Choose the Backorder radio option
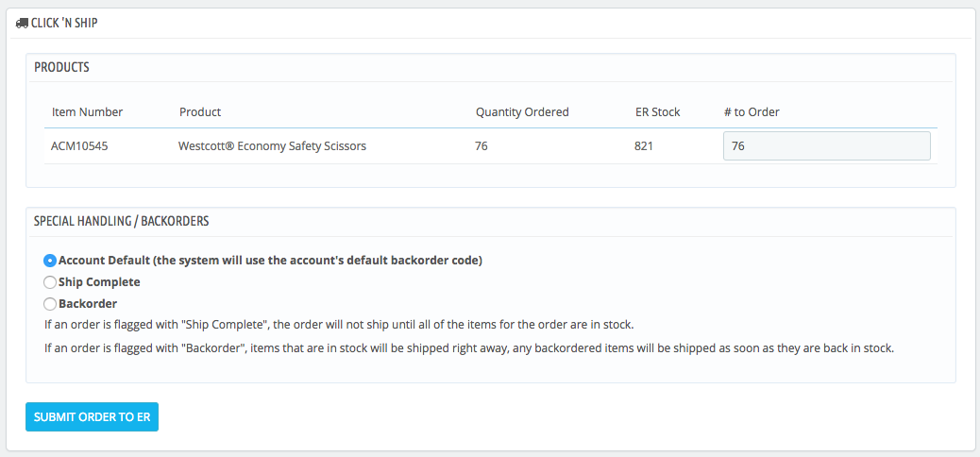 [x=50, y=304]
